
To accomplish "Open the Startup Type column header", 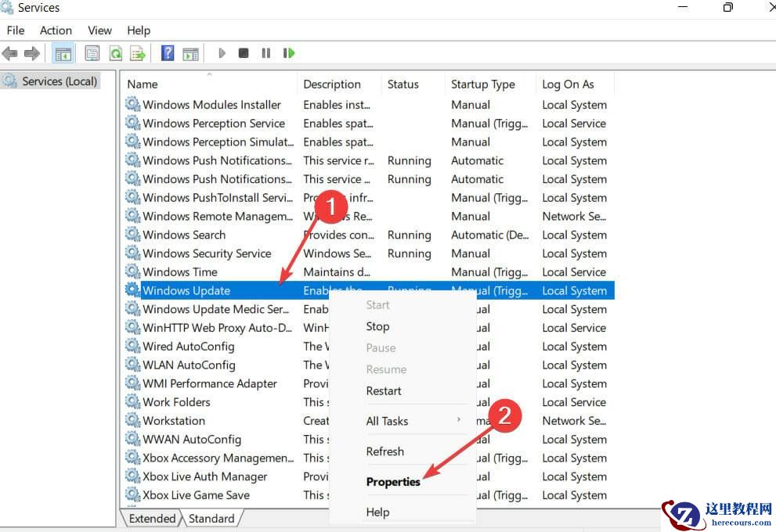I will coord(482,84).
